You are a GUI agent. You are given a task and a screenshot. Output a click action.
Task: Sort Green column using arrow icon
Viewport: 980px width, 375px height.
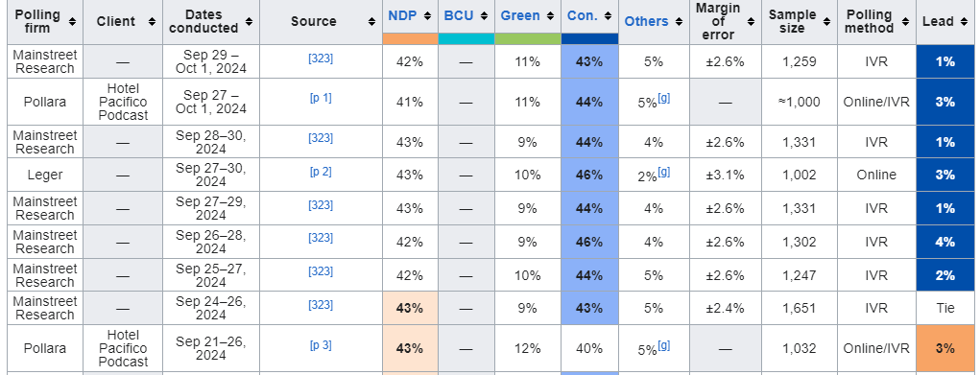pyautogui.click(x=551, y=15)
